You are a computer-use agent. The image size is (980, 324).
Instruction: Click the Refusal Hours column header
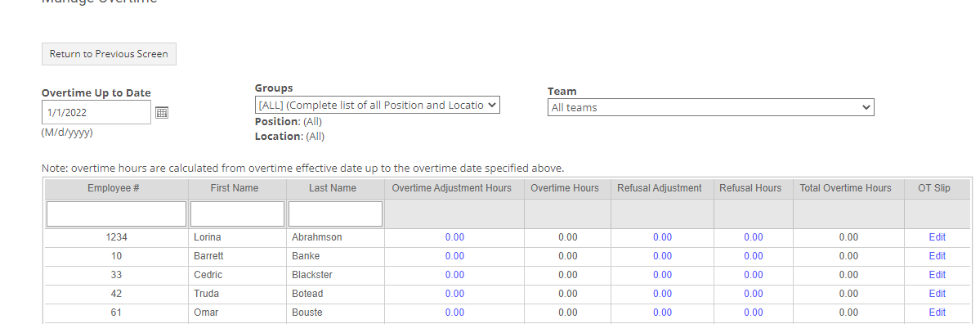(750, 188)
